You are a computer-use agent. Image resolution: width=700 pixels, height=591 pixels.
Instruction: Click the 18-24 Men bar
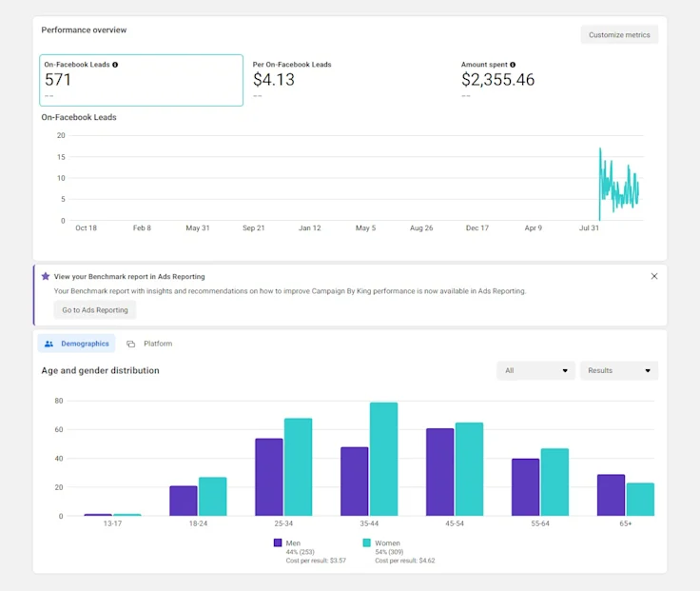tap(184, 501)
